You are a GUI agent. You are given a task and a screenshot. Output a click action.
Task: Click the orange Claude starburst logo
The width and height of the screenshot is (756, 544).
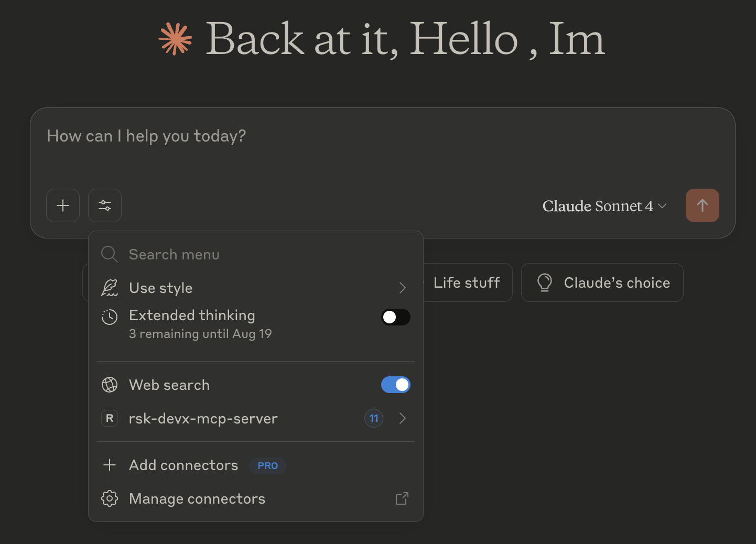click(176, 39)
